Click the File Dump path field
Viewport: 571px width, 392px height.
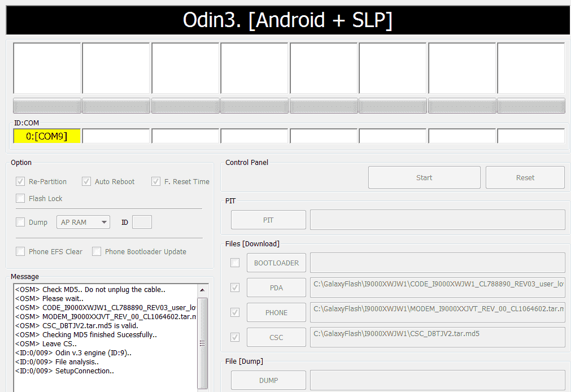pyautogui.click(x=437, y=380)
